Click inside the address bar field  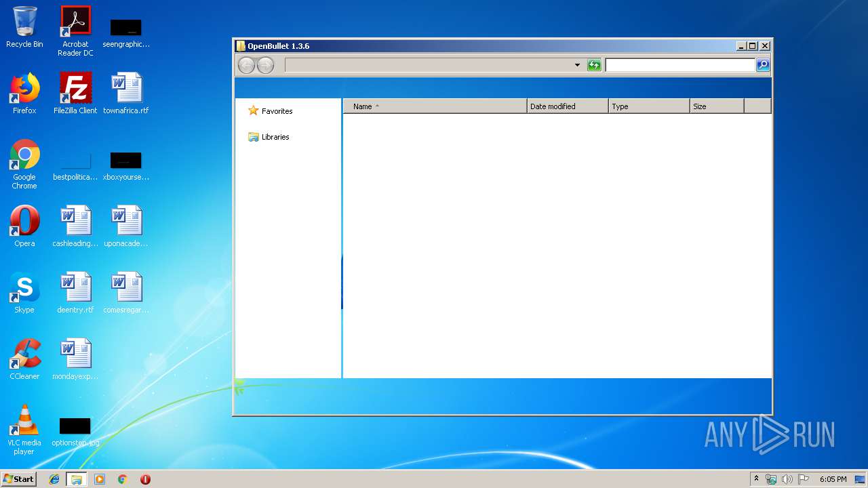click(x=429, y=65)
